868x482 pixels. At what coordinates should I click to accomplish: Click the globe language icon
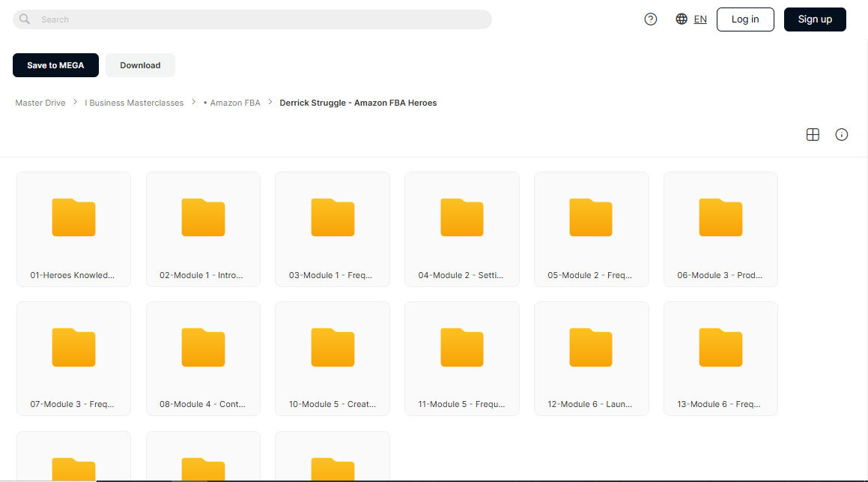[682, 19]
